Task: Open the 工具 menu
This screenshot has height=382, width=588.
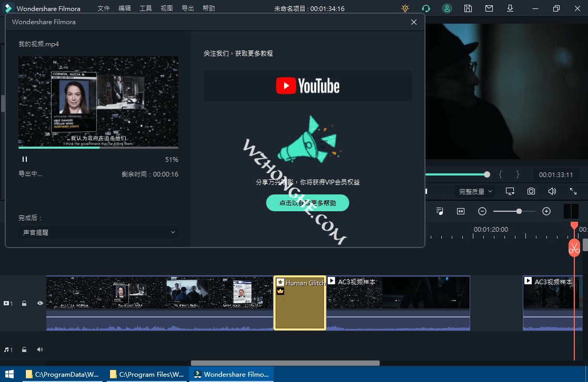Action: [x=146, y=8]
